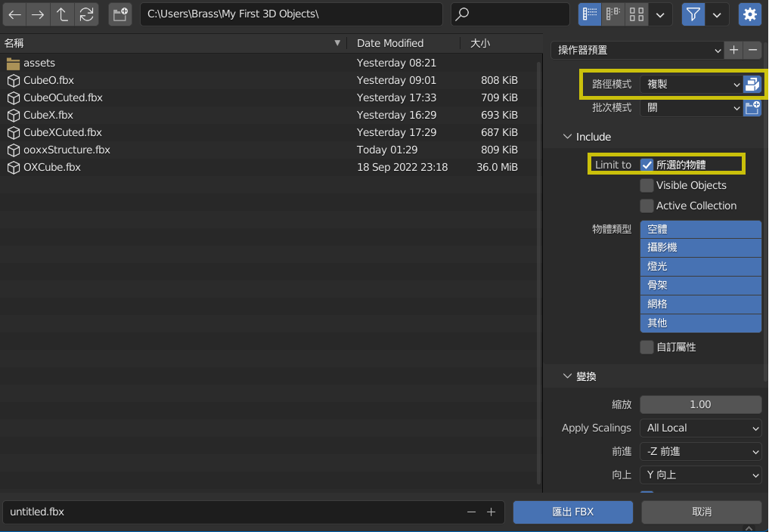Create a new folder icon
Image resolution: width=769 pixels, height=532 pixels.
[119, 14]
